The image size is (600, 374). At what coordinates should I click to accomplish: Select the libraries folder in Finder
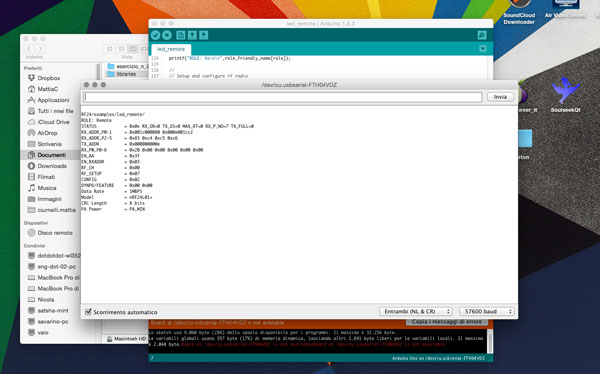tap(126, 74)
